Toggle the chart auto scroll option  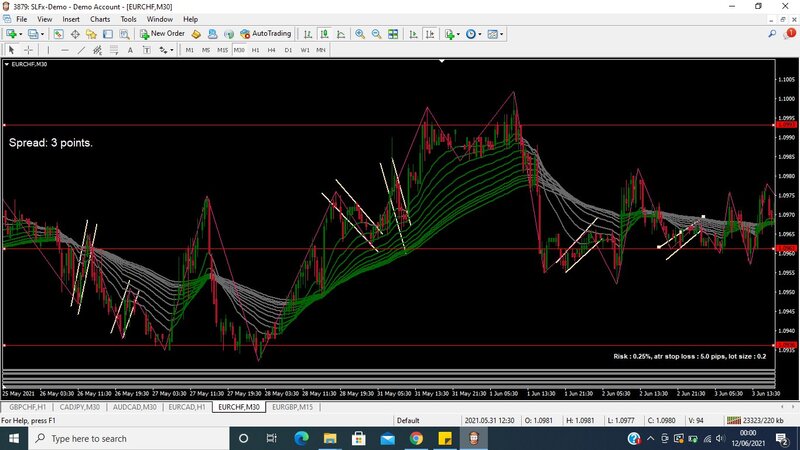[x=413, y=33]
